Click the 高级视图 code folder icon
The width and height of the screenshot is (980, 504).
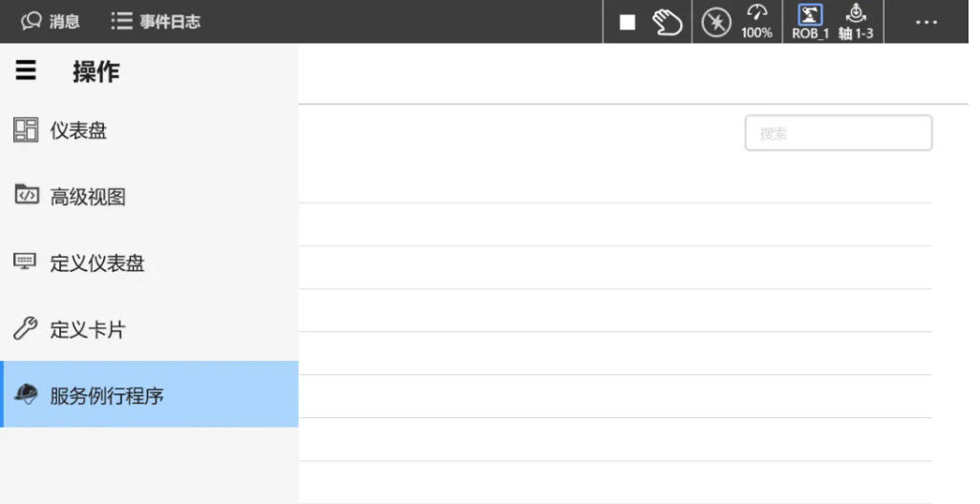(x=26, y=196)
